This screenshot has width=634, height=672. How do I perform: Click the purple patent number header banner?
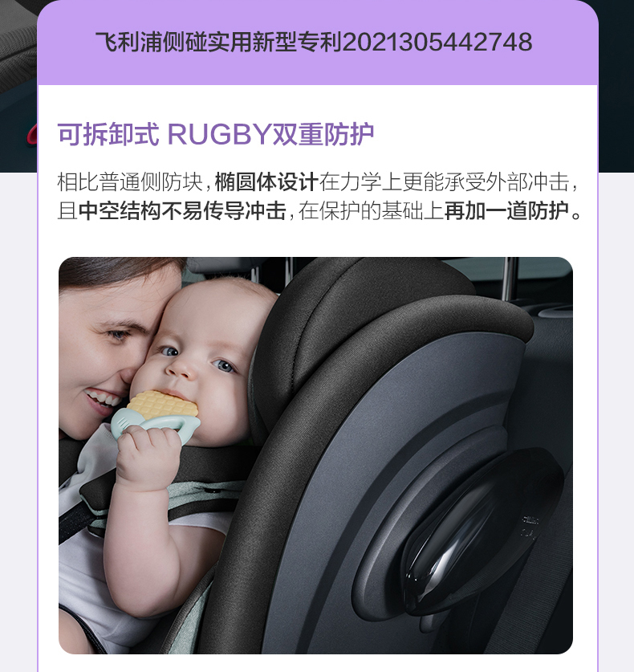(x=318, y=43)
